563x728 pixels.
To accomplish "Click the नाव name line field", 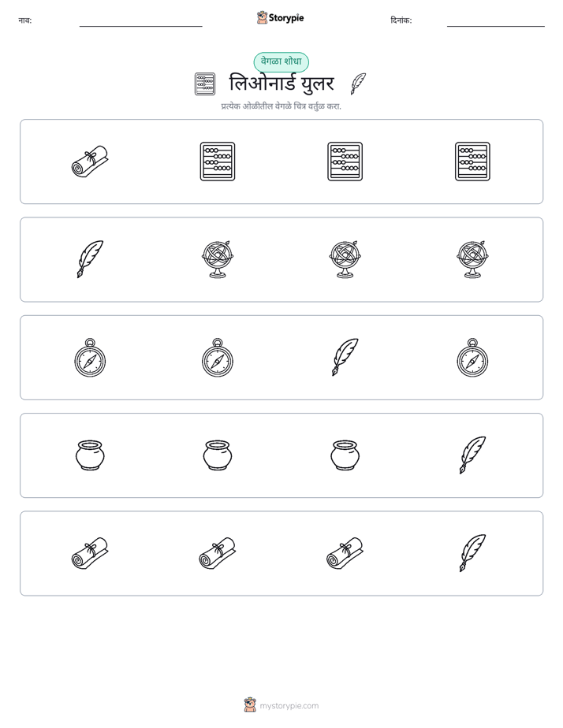I will point(140,21).
